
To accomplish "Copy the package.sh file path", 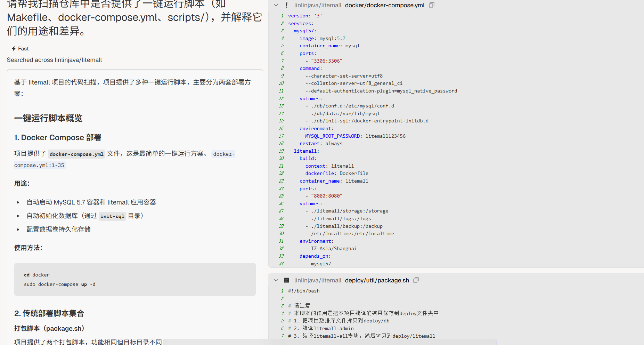I will [x=416, y=280].
